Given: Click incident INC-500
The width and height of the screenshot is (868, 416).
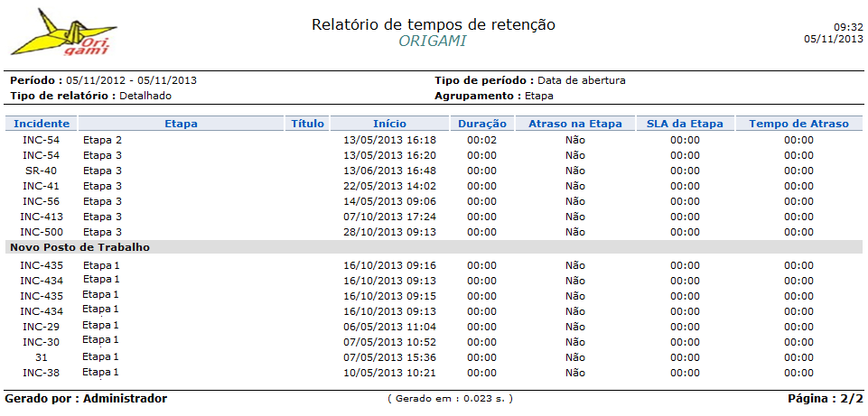Looking at the screenshot, I should tap(42, 232).
